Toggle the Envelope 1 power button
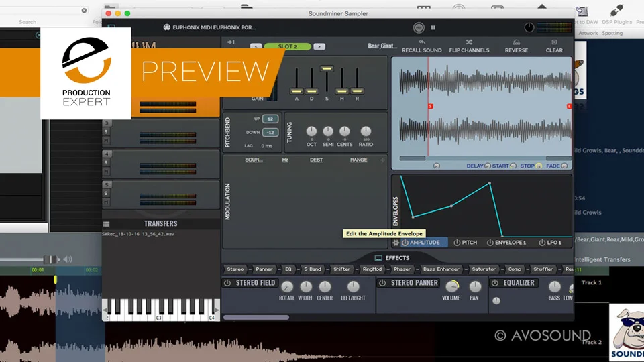Image resolution: width=644 pixels, height=362 pixels. point(490,243)
